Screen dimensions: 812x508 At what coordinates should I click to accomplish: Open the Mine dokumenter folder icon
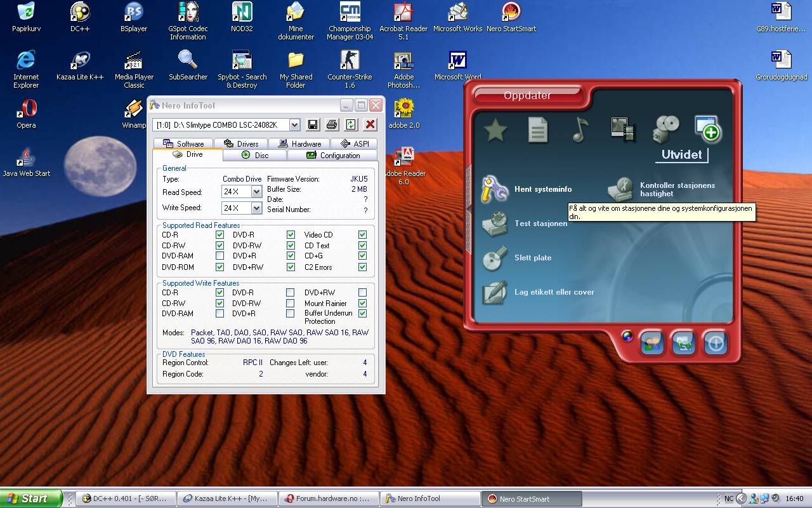pyautogui.click(x=296, y=12)
